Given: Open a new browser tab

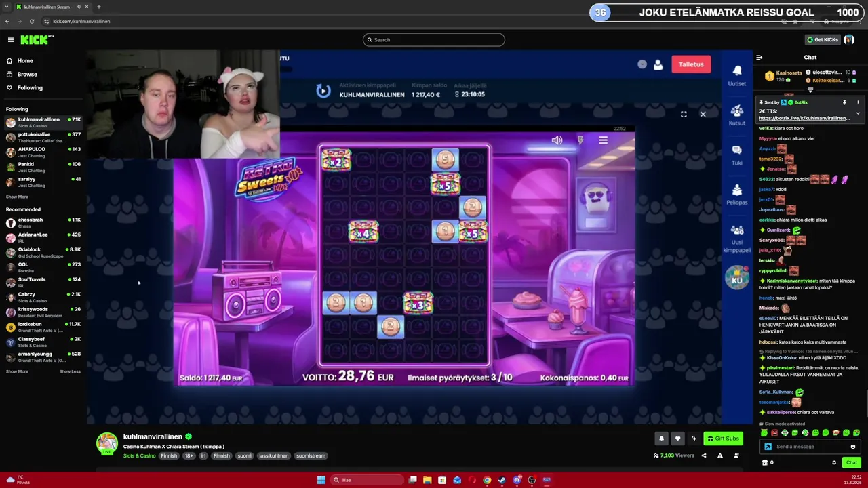Looking at the screenshot, I should coord(99,7).
